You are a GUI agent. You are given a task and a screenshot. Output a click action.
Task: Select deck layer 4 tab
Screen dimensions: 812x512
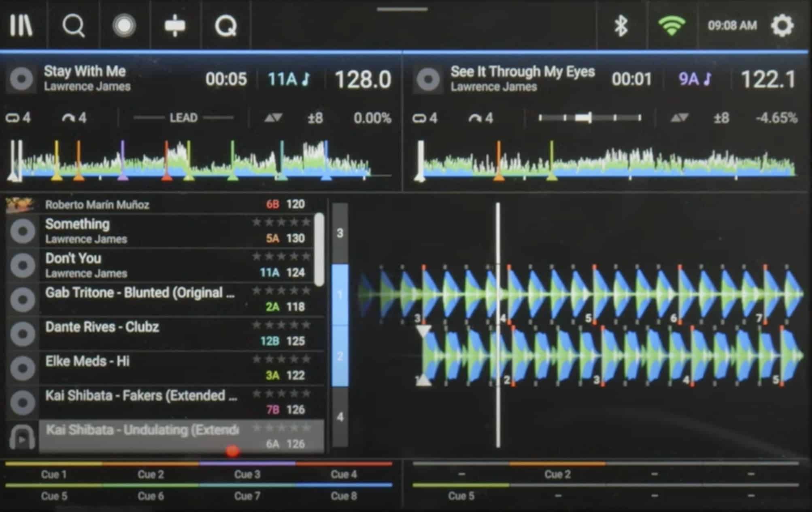click(x=340, y=416)
